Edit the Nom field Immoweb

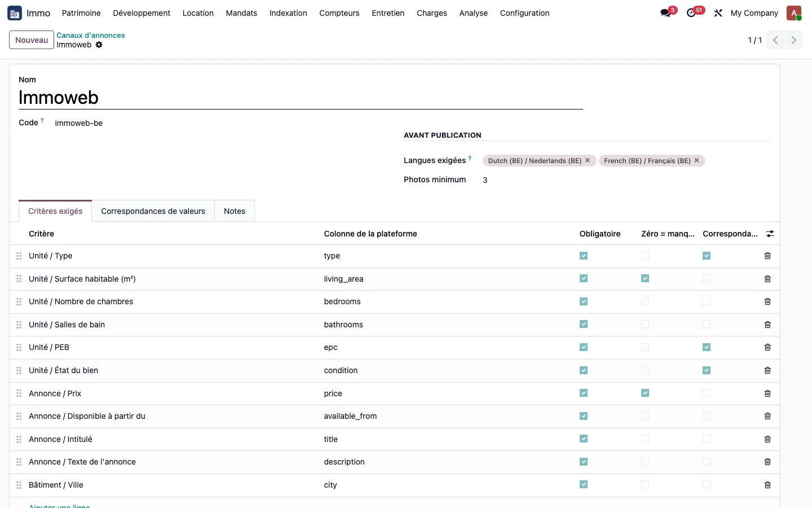coord(301,98)
